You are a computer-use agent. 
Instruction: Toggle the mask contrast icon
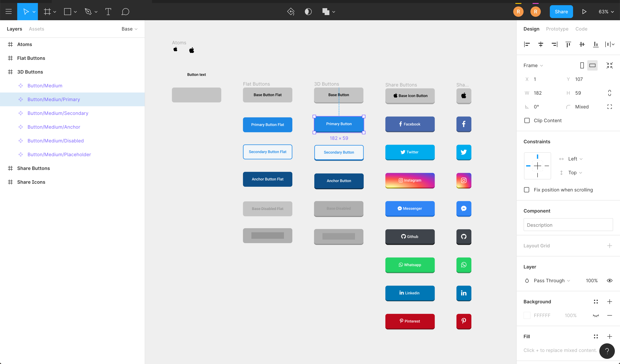pyautogui.click(x=308, y=12)
